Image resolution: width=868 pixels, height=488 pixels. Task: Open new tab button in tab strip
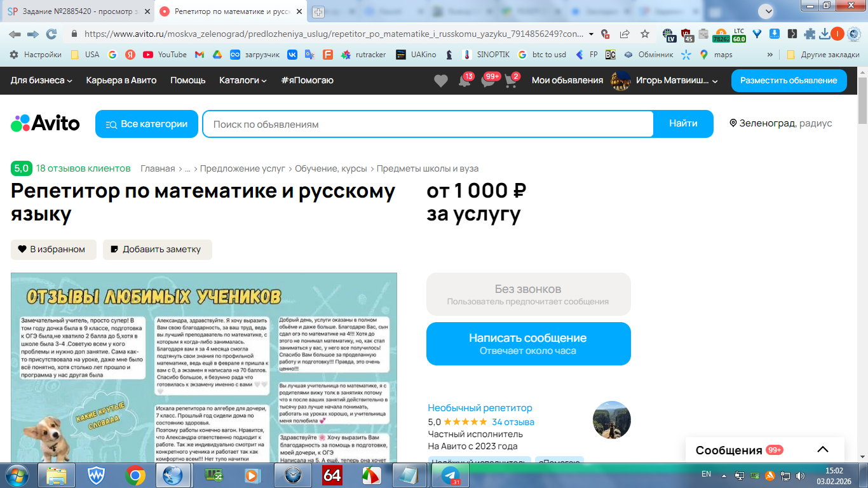(318, 11)
